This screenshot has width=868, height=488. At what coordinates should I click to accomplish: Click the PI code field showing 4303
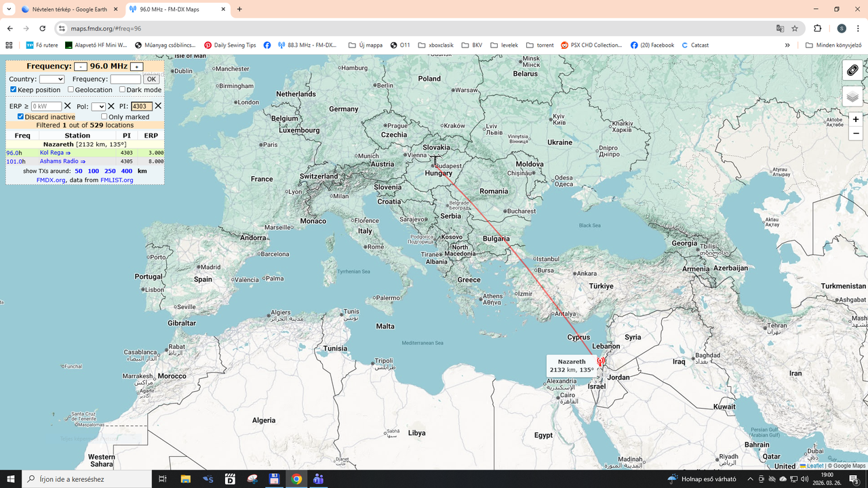(x=142, y=106)
